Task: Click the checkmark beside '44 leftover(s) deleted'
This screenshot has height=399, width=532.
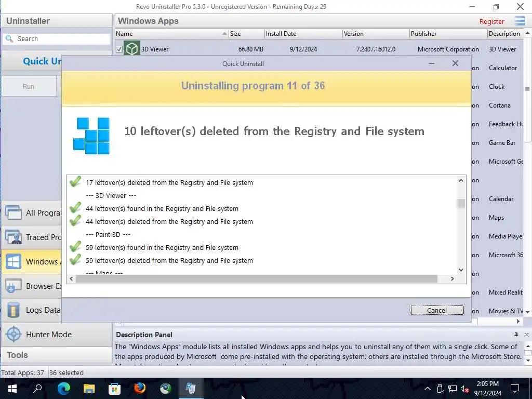Action: 75,221
